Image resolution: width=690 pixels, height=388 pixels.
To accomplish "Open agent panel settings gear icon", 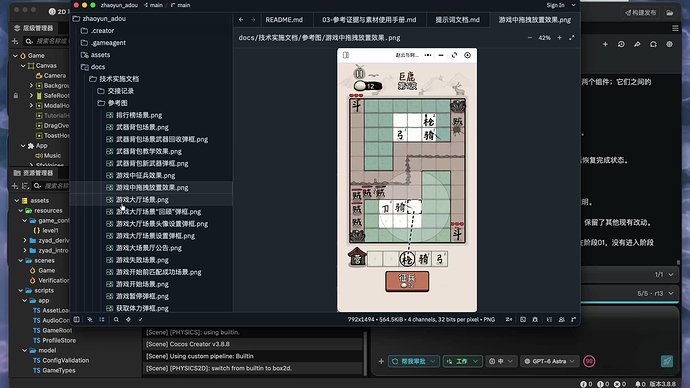I will pyautogui.click(x=669, y=44).
